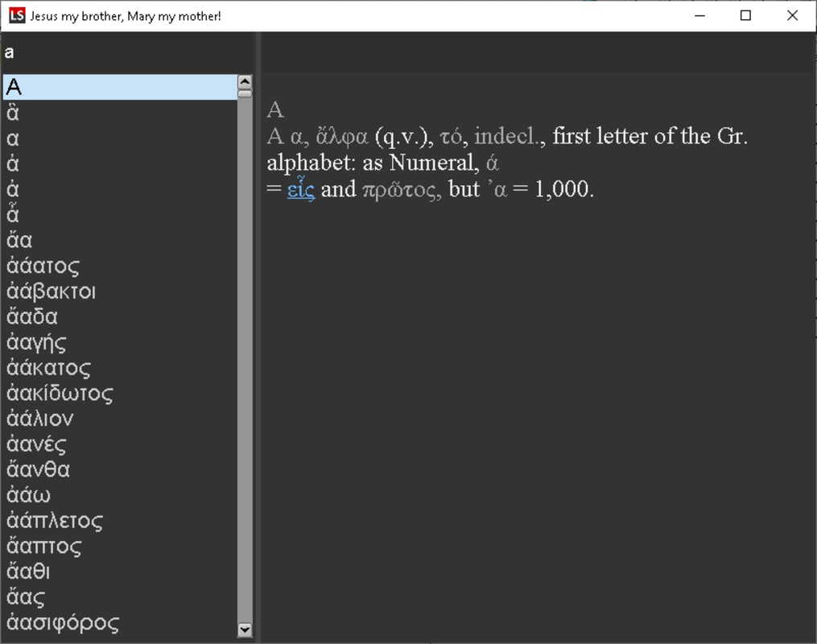Minimize the dictionary window

[x=699, y=15]
